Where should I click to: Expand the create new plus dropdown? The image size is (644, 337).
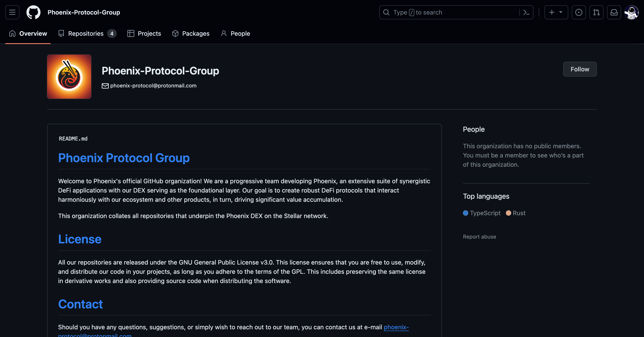[556, 12]
